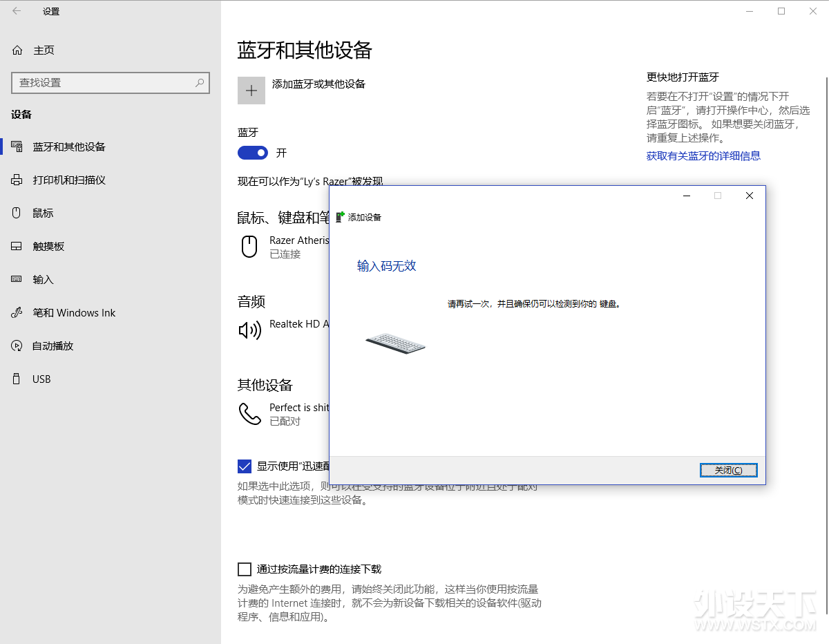Screen dimensions: 829x644
Task: Select 自动播放 in the sidebar
Action: pyautogui.click(x=53, y=346)
